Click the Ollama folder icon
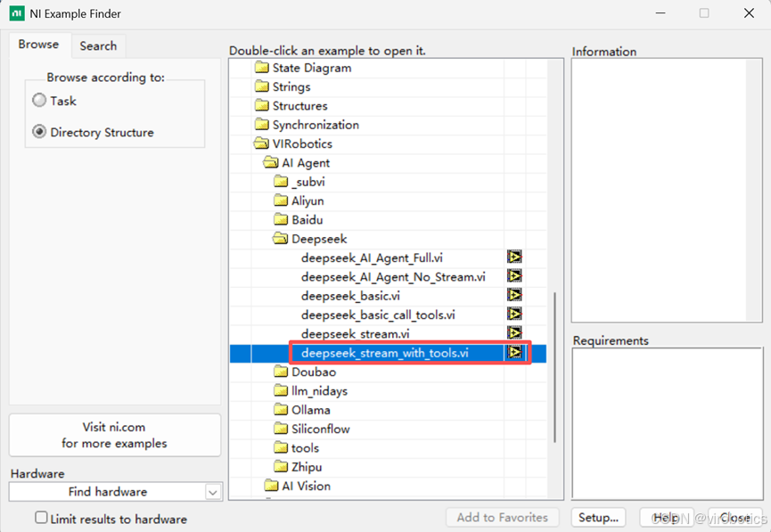Image resolution: width=771 pixels, height=532 pixels. 281,410
